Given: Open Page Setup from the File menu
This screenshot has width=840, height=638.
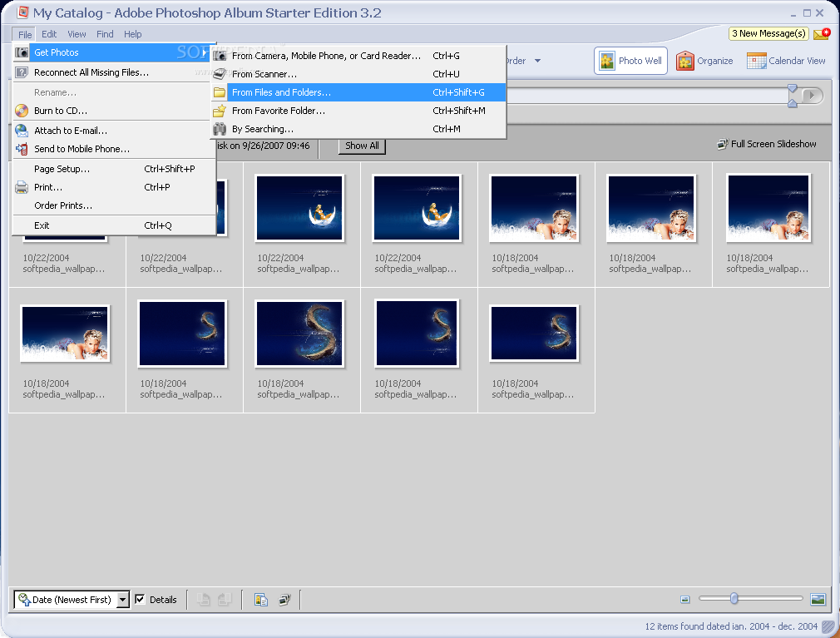Looking at the screenshot, I should tap(114, 169).
